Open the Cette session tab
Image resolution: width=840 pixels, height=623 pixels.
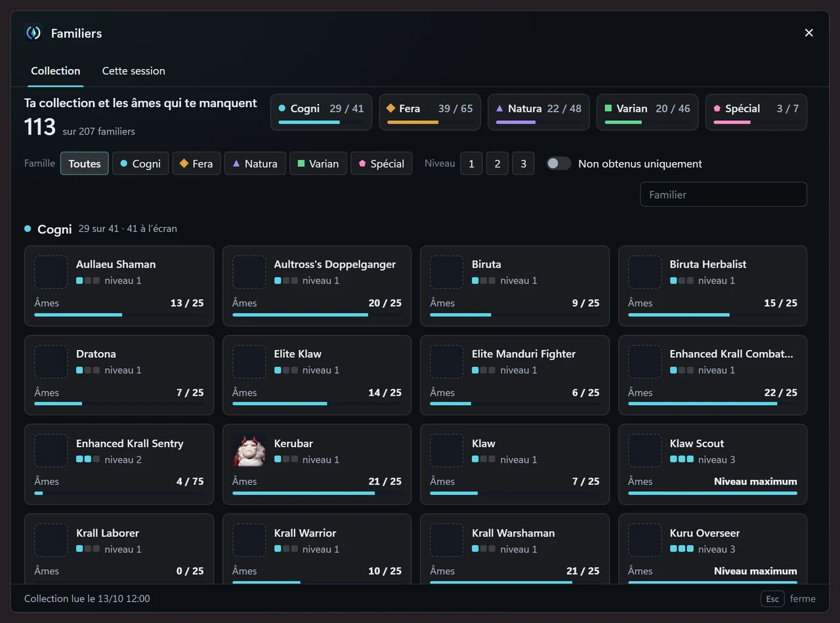tap(133, 71)
